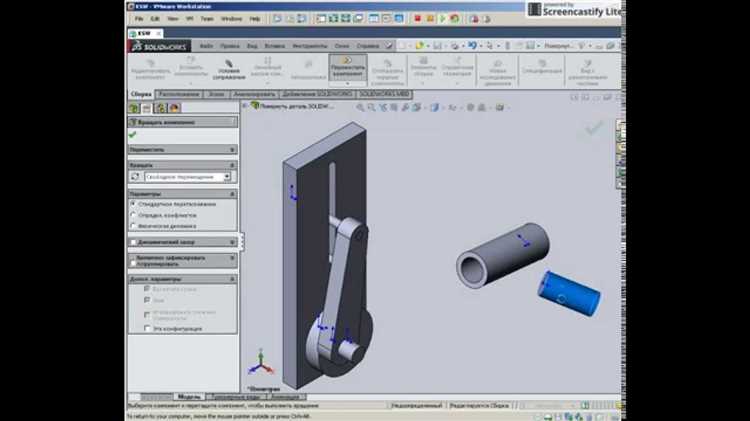Collapse the Допол. параметры section
The image size is (750, 421).
[x=232, y=279]
